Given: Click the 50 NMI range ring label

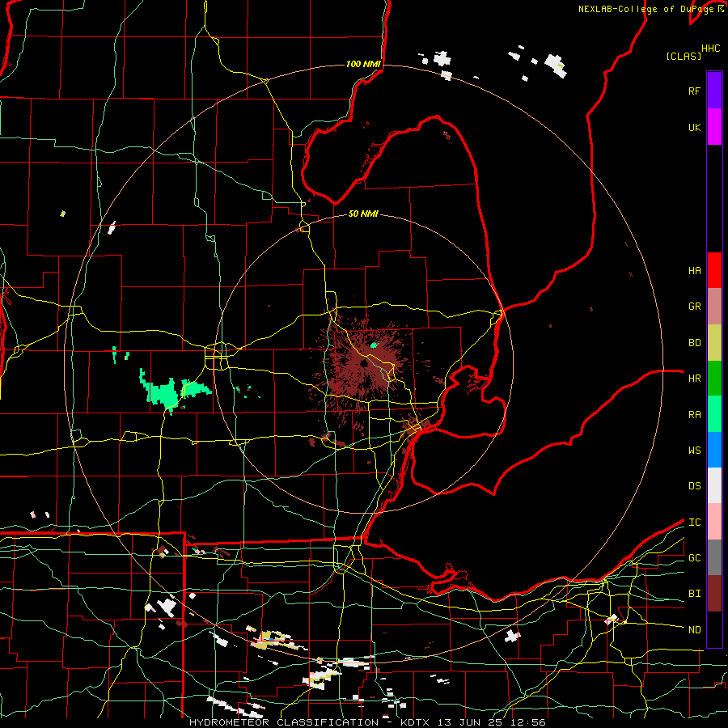Looking at the screenshot, I should [363, 214].
